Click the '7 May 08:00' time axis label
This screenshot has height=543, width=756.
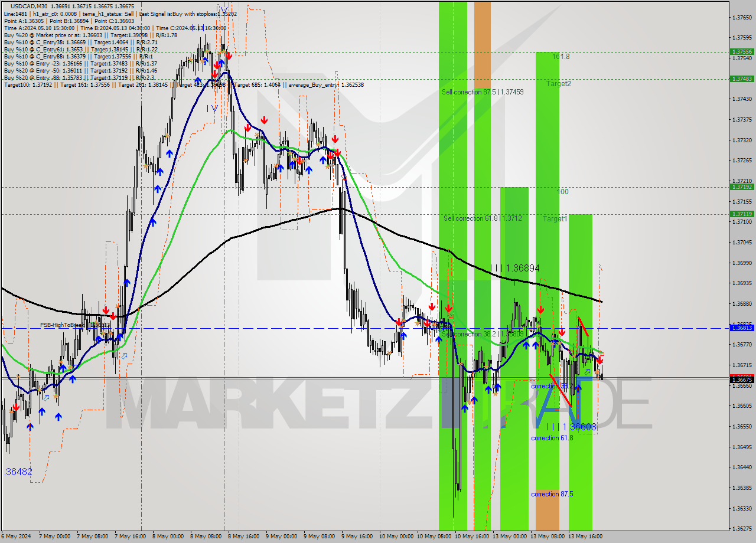[93, 537]
